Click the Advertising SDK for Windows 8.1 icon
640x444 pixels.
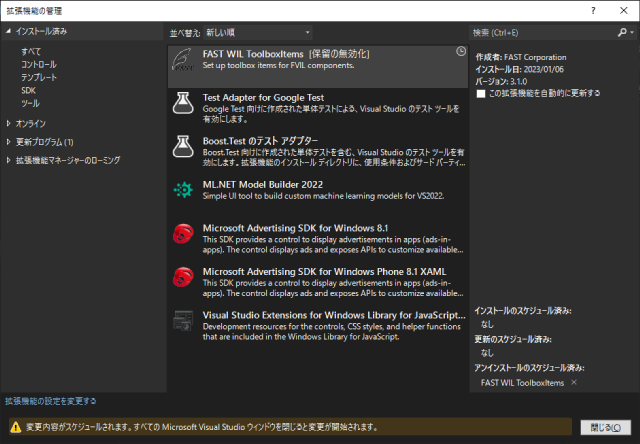click(x=183, y=234)
